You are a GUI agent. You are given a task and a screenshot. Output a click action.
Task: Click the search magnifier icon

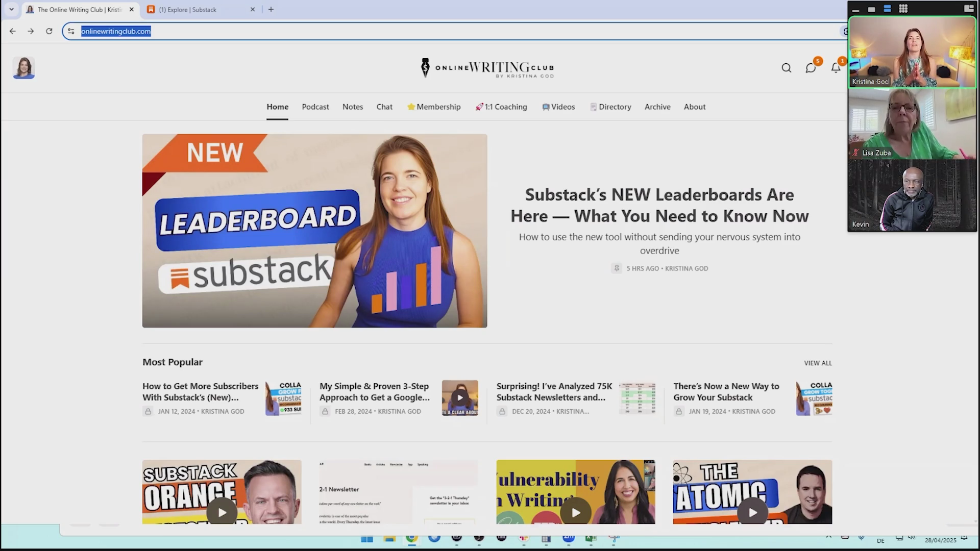[x=786, y=68]
